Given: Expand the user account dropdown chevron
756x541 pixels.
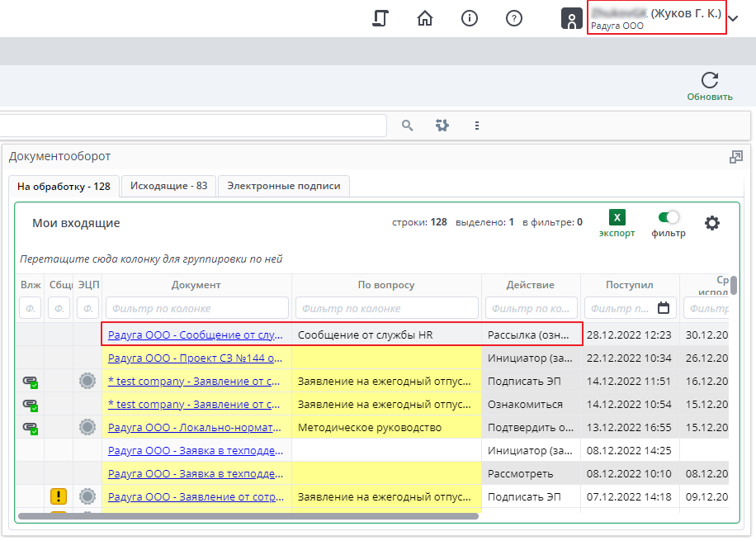Looking at the screenshot, I should coord(734,20).
